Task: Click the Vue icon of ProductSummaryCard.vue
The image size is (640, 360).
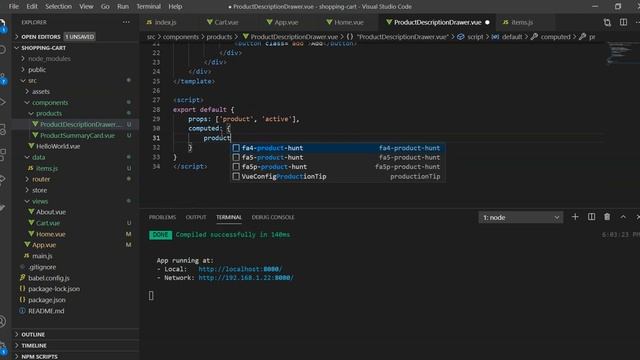Action: [x=35, y=135]
